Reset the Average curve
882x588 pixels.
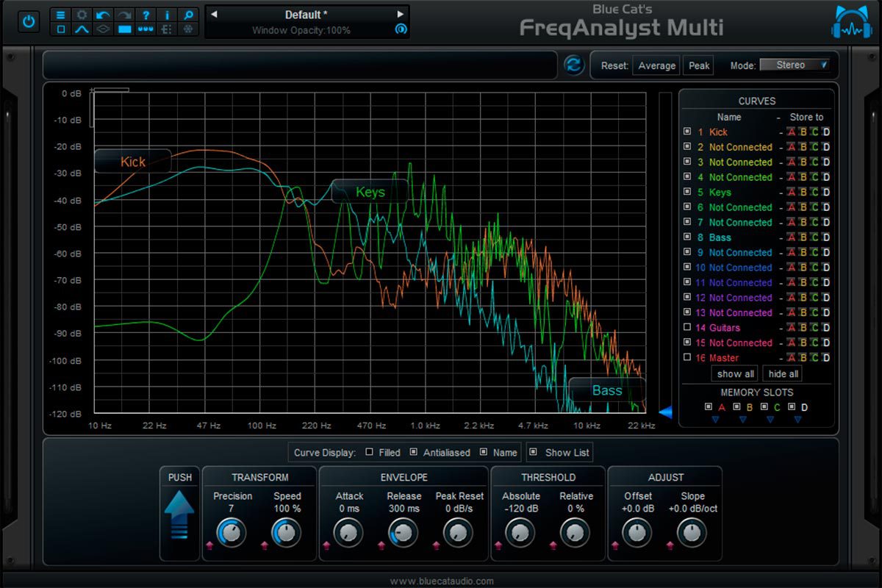coord(656,65)
